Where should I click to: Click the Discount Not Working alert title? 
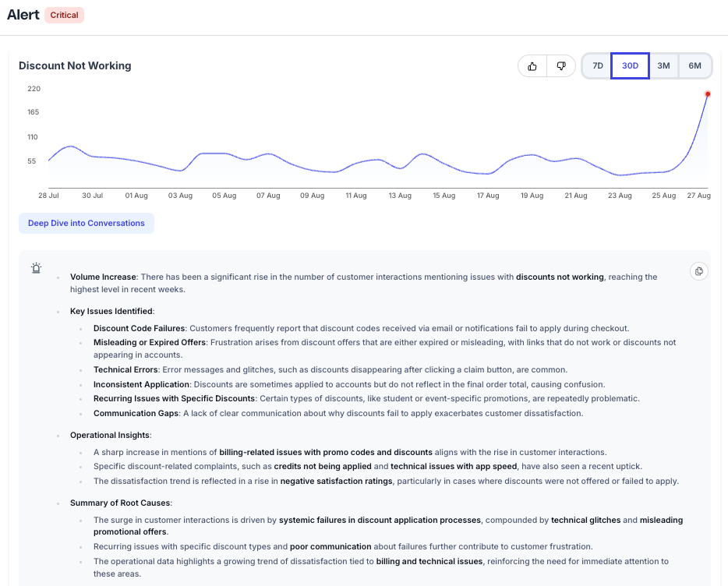click(x=75, y=66)
